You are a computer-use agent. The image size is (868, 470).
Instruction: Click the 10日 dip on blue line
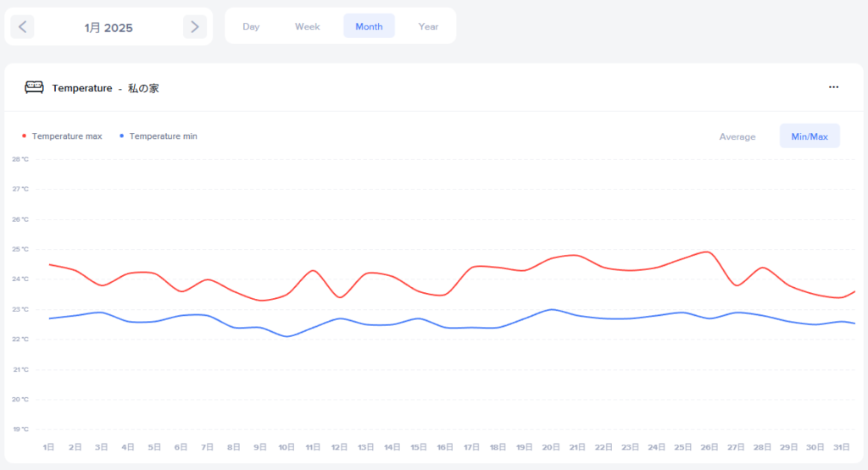click(x=287, y=336)
